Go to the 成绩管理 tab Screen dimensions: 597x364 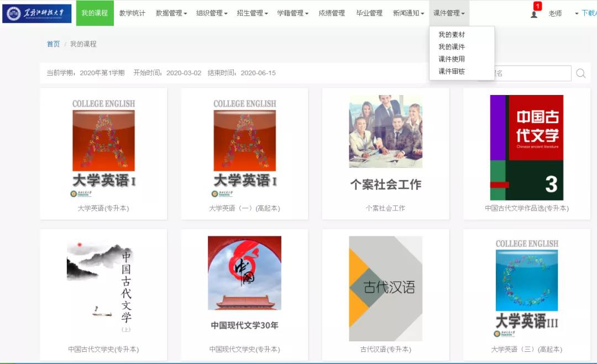click(332, 13)
